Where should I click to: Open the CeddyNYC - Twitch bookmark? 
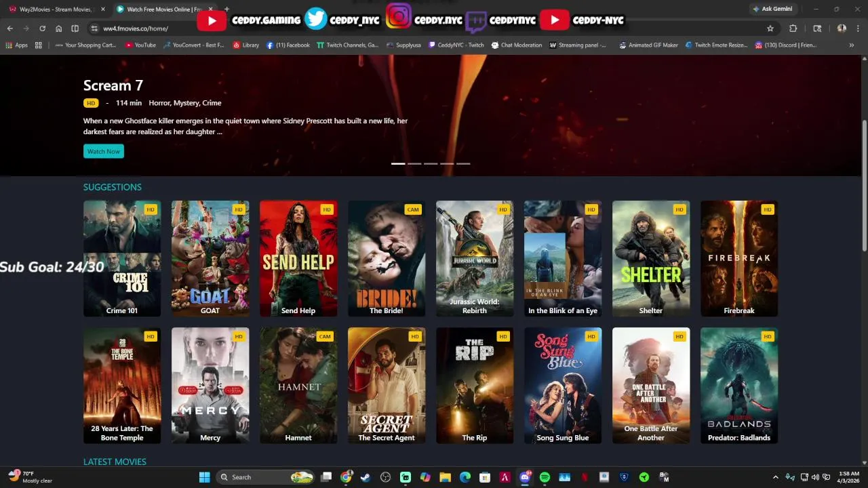pyautogui.click(x=456, y=45)
